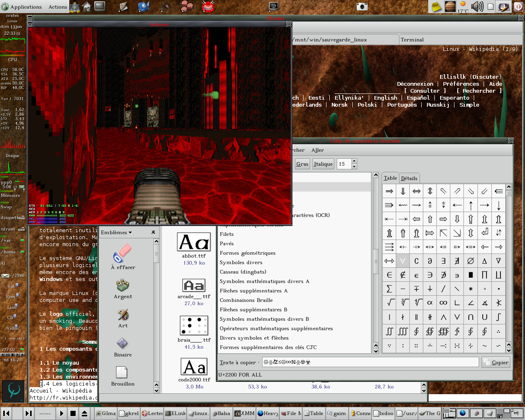Click the Copier button
525x420 pixels.
pyautogui.click(x=496, y=363)
